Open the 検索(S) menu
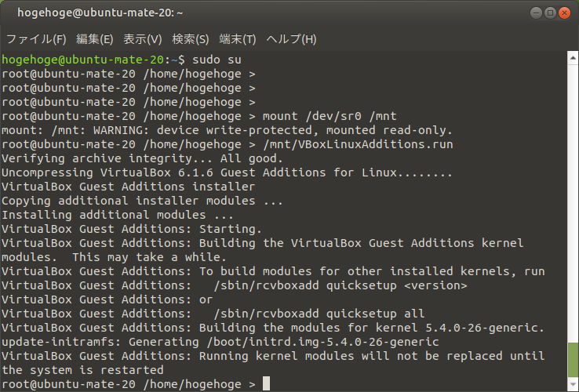The width and height of the screenshot is (579, 392). [x=191, y=39]
